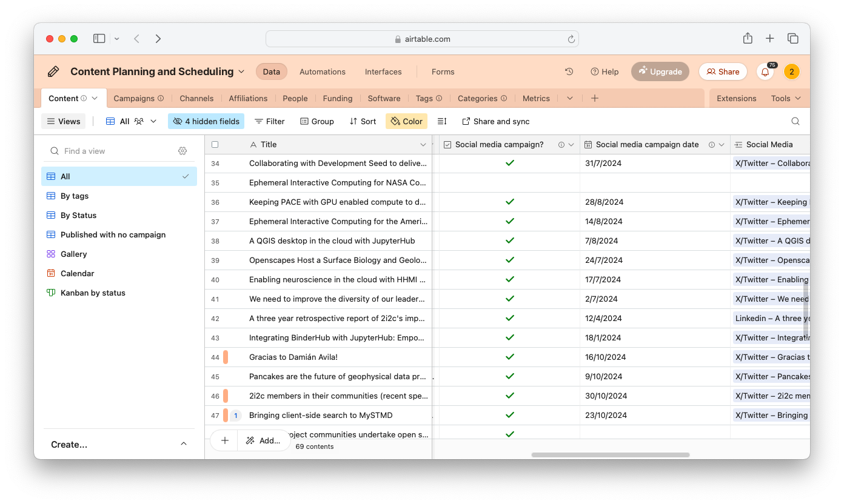Open the row height icon

pyautogui.click(x=442, y=121)
